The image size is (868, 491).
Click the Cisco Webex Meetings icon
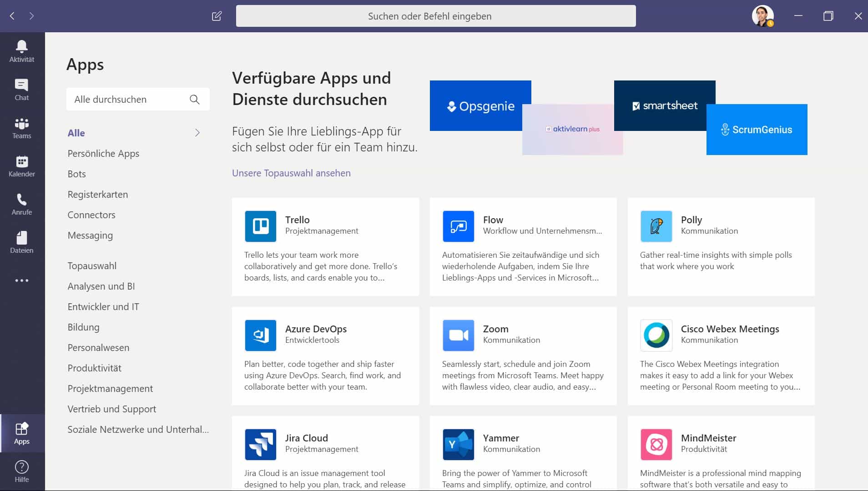[656, 335]
